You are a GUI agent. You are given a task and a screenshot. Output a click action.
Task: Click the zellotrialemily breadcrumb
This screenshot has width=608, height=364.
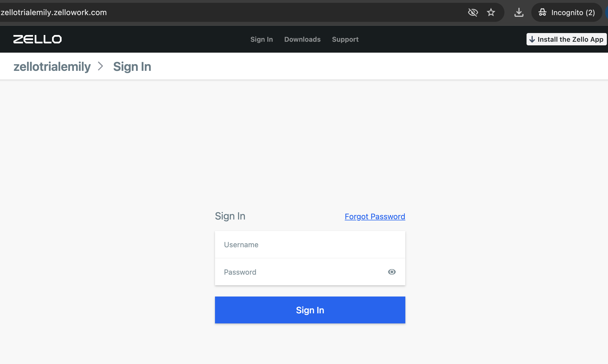point(52,67)
